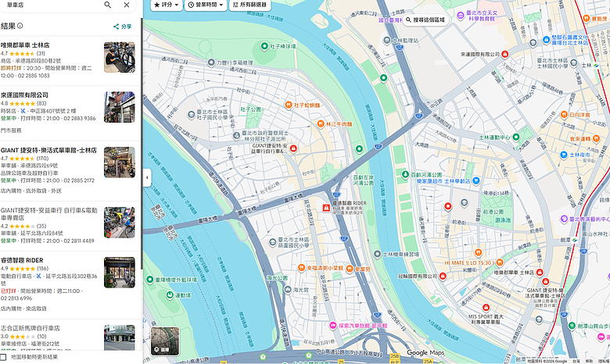
Task: Click 葫蘆國民小學 school marker
Action: (x=273, y=242)
